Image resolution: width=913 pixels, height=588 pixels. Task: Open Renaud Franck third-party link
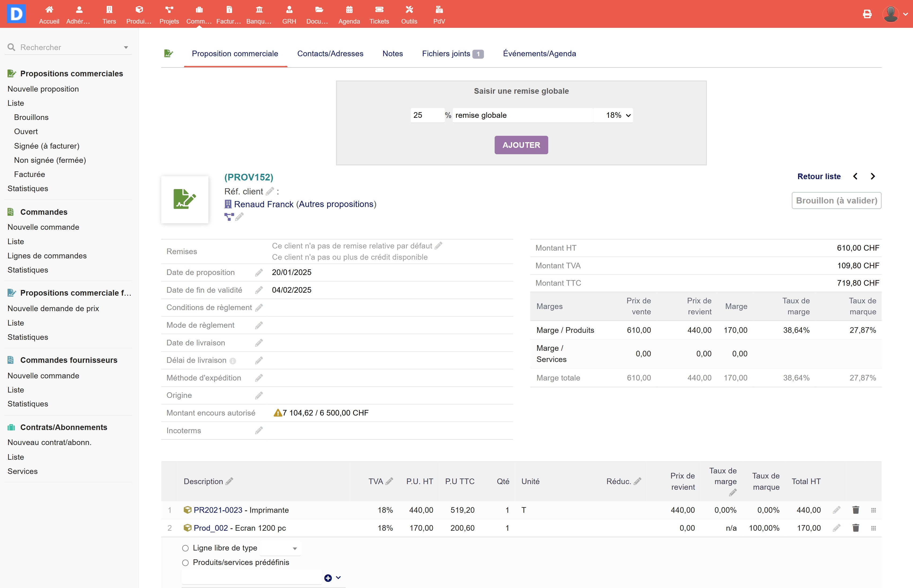pos(264,204)
